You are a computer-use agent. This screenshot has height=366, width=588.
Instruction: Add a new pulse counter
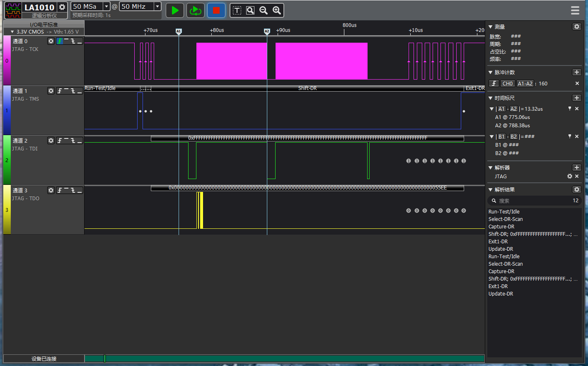576,72
